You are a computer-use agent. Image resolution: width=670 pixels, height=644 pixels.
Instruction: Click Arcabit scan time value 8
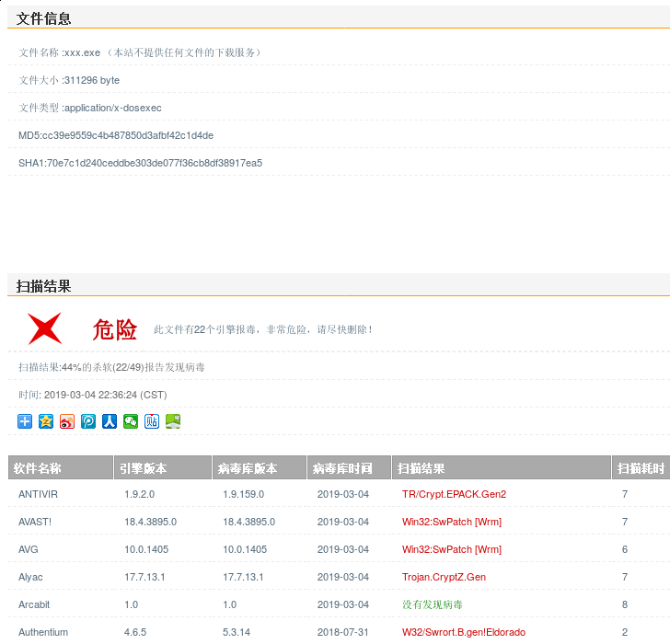[x=625, y=604]
